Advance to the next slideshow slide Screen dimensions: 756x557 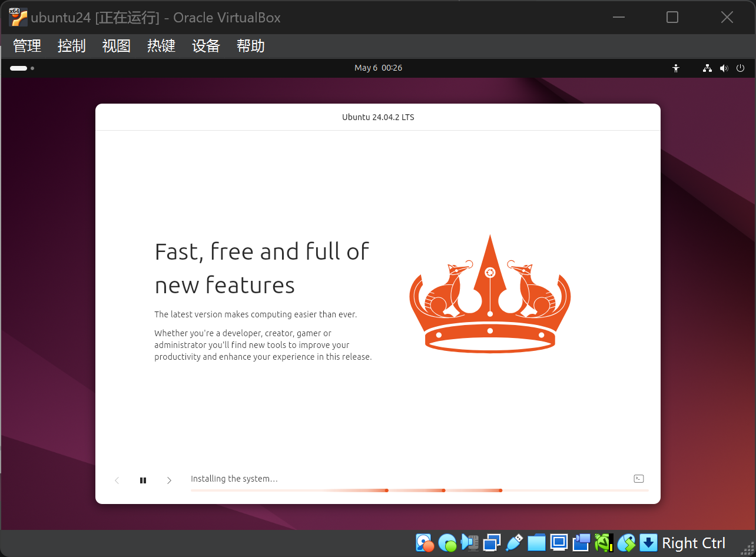[x=169, y=480]
